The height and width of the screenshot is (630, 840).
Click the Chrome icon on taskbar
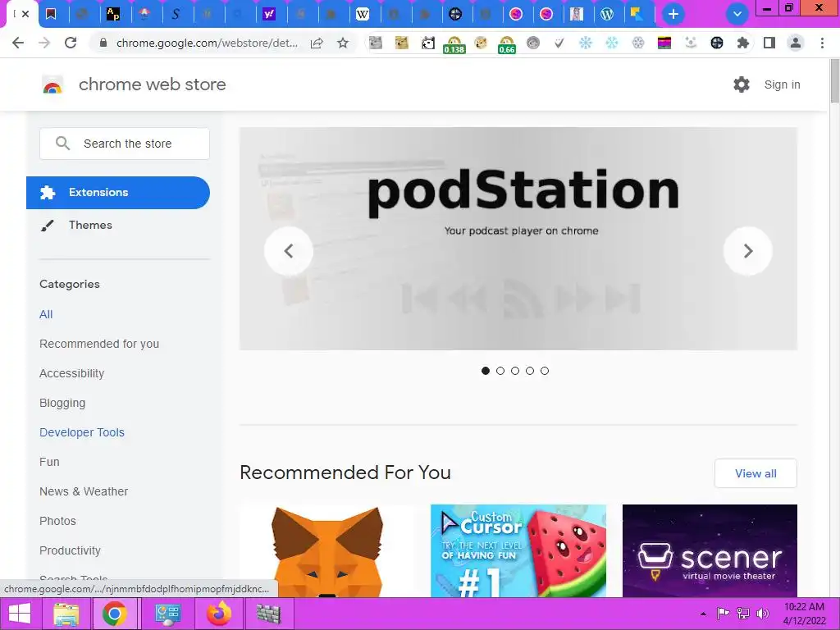coord(114,614)
